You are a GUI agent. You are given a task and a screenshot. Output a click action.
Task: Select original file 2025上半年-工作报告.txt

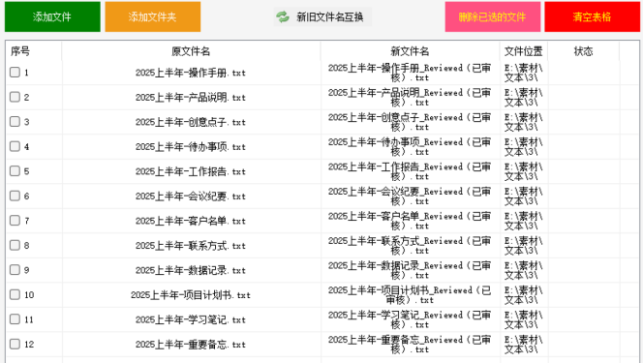coord(191,171)
